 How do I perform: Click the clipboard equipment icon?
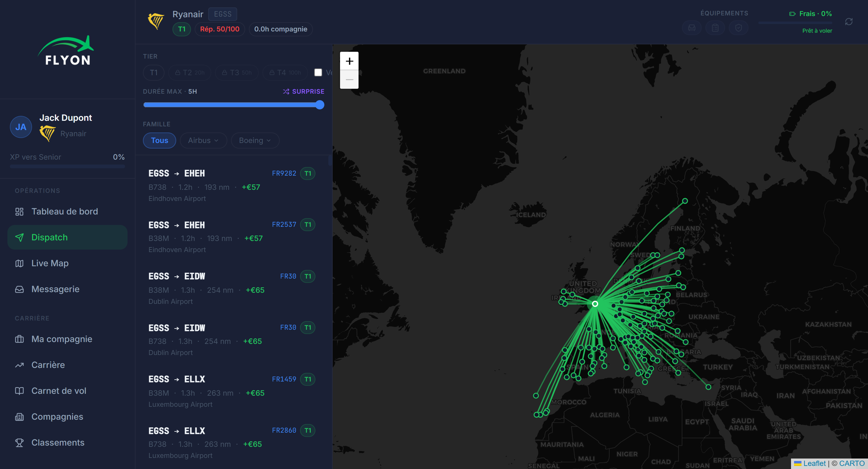click(715, 28)
